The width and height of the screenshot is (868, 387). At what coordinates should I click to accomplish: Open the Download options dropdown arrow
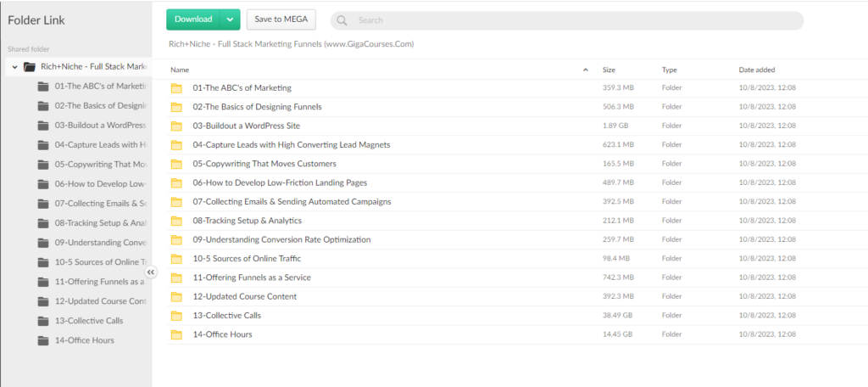pyautogui.click(x=231, y=20)
